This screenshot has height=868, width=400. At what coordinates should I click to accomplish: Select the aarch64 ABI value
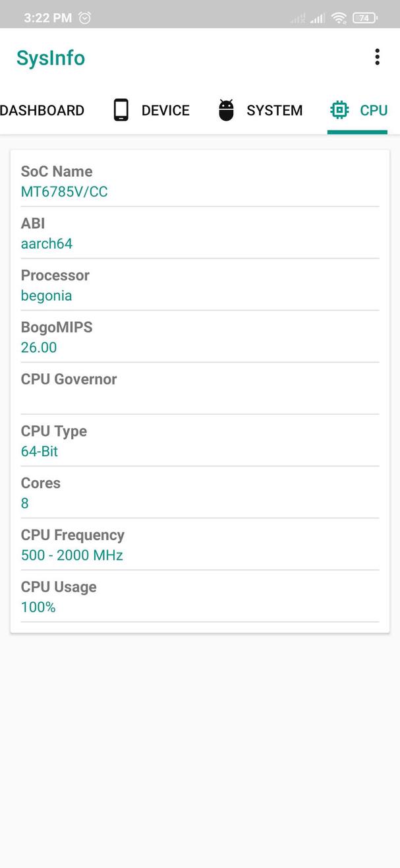click(x=47, y=243)
